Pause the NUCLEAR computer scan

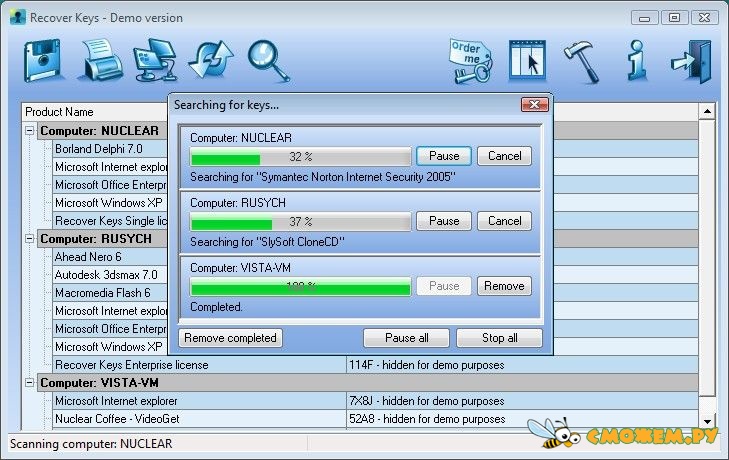pos(444,156)
